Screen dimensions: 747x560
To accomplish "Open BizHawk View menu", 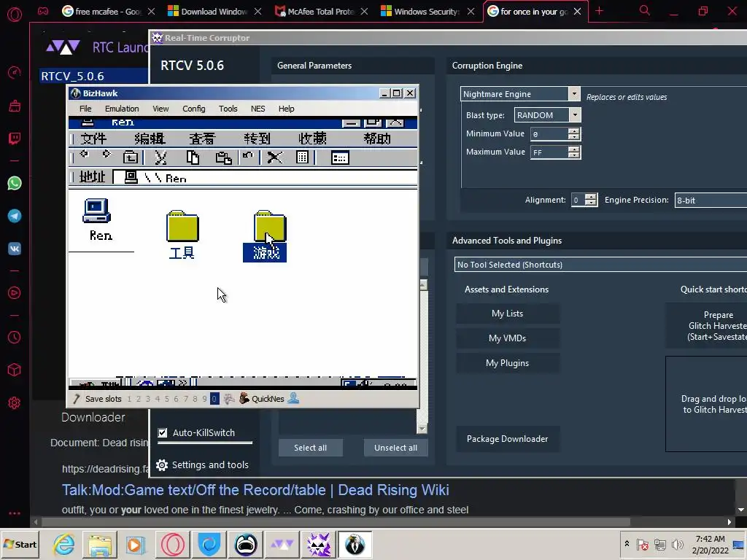I will point(160,109).
